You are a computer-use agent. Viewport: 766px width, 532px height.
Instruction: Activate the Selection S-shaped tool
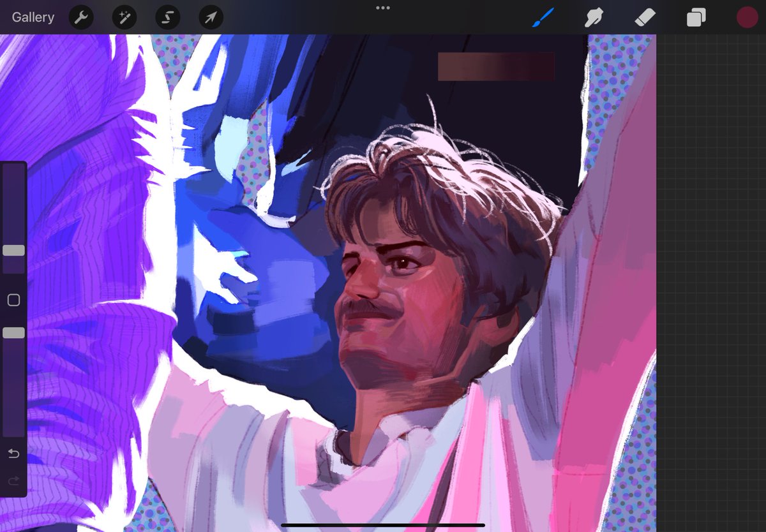pyautogui.click(x=167, y=17)
